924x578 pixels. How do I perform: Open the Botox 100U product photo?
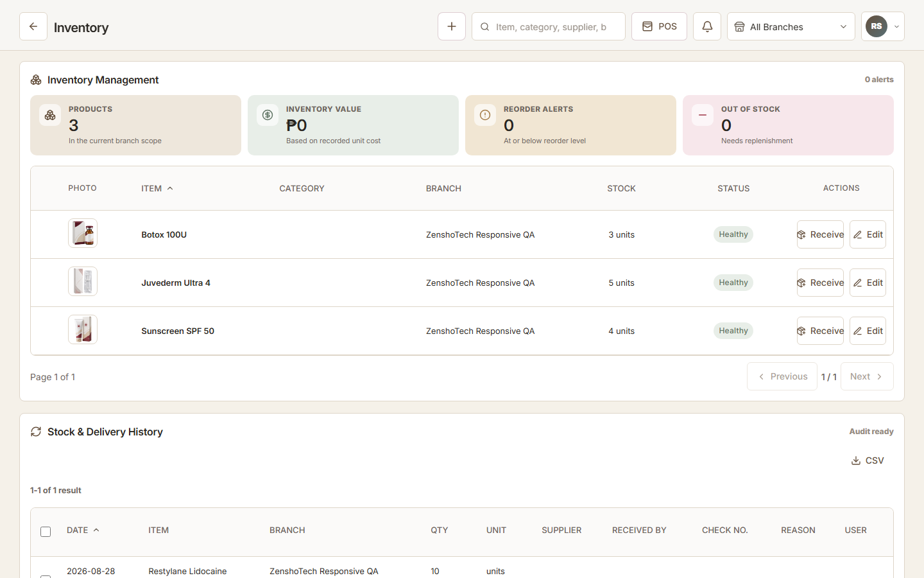pos(83,233)
